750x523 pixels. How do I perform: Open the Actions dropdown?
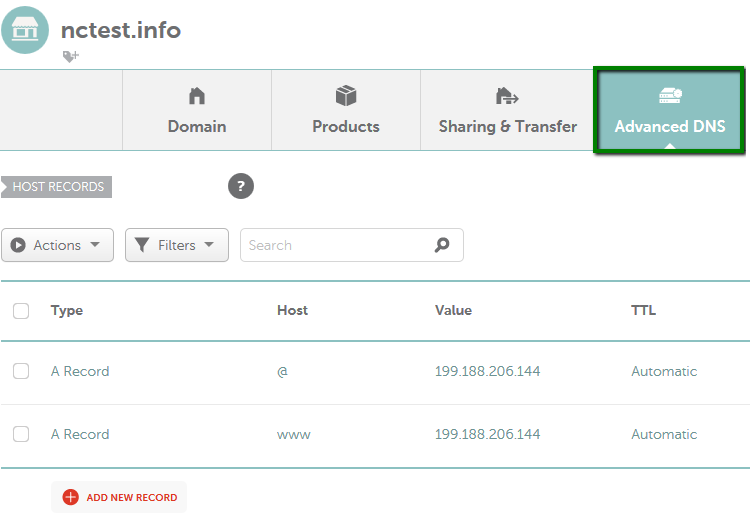pos(57,245)
